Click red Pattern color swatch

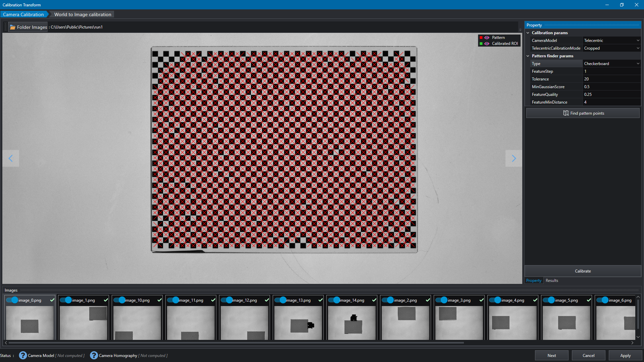[481, 38]
